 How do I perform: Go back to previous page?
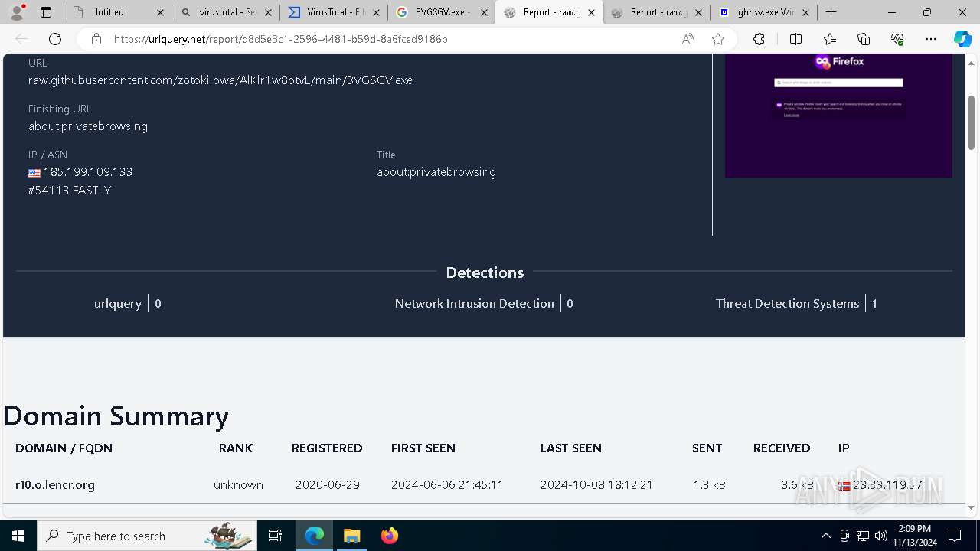[21, 39]
